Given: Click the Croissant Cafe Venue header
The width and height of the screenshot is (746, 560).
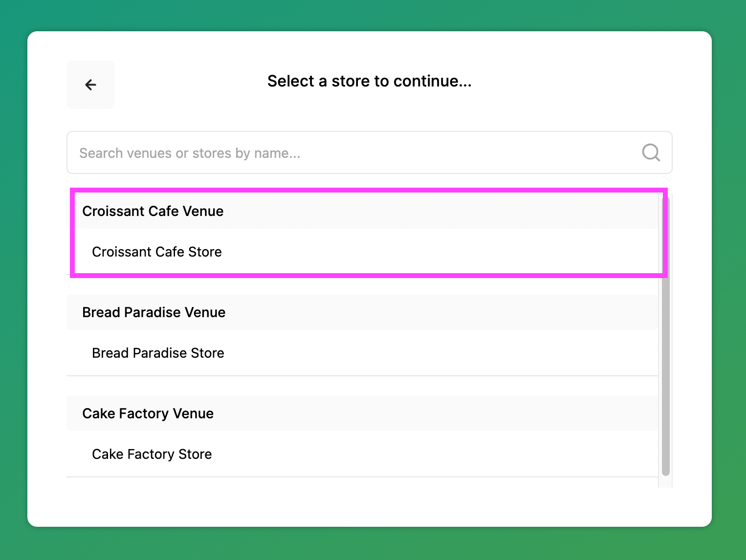Looking at the screenshot, I should 362,211.
